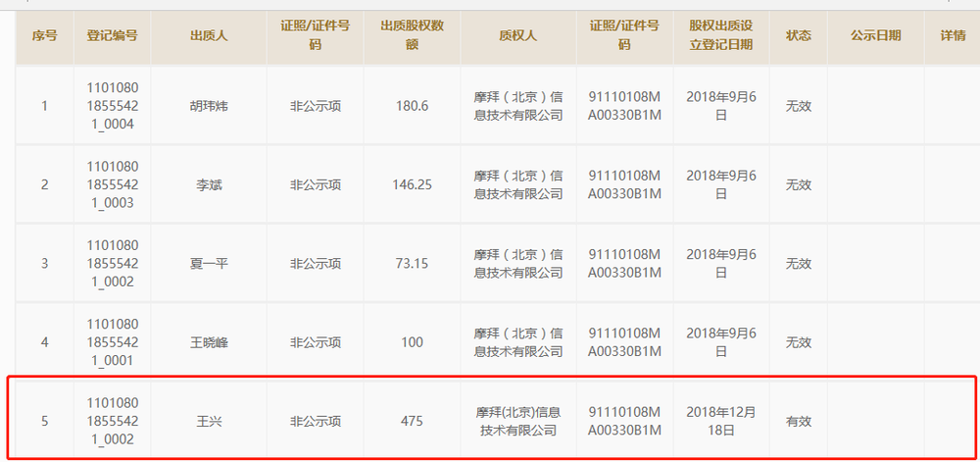
Task: Click the 登记编号 column header
Action: point(112,35)
